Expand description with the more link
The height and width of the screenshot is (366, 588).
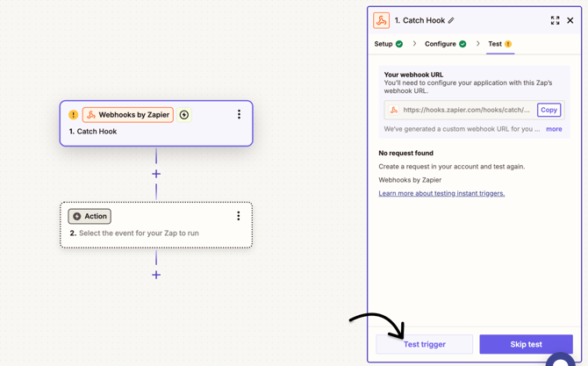pos(554,129)
